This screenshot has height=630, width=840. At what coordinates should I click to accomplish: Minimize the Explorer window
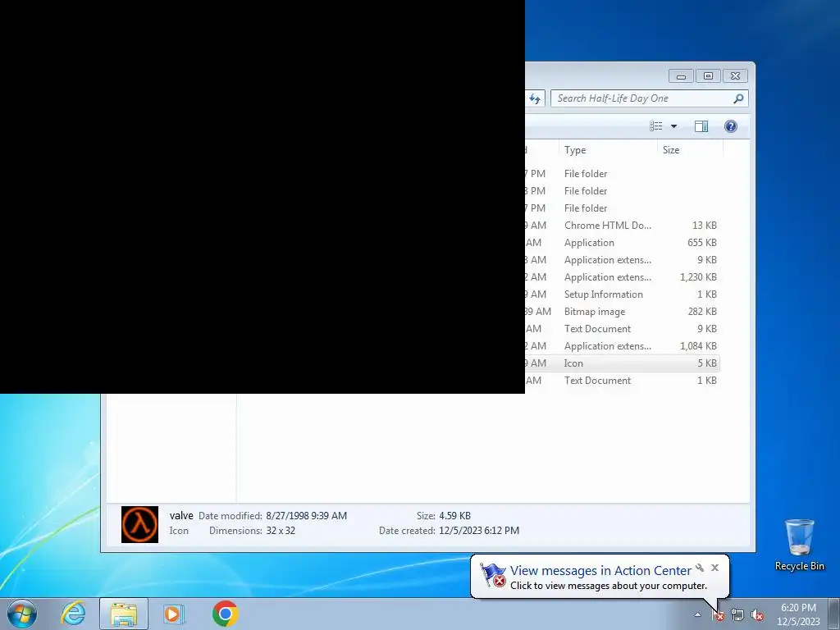pyautogui.click(x=681, y=76)
